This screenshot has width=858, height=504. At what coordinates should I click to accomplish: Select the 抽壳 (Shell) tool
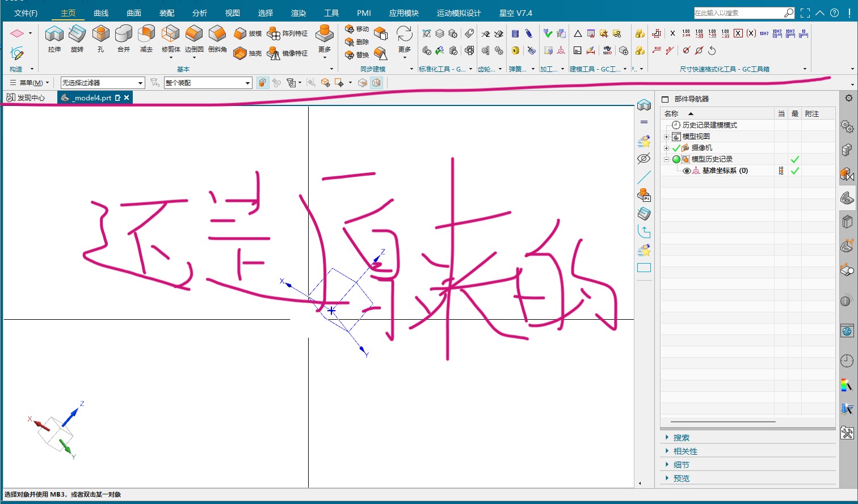pyautogui.click(x=248, y=53)
